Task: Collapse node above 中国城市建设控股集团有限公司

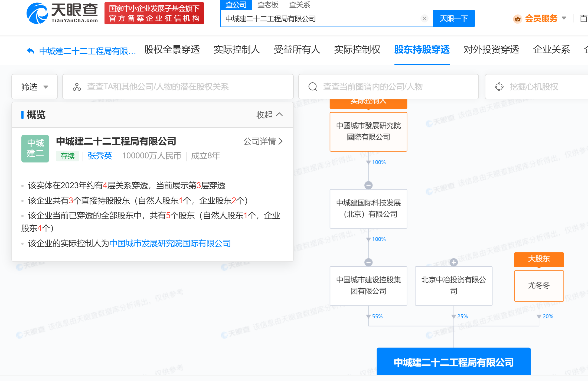Action: click(368, 262)
